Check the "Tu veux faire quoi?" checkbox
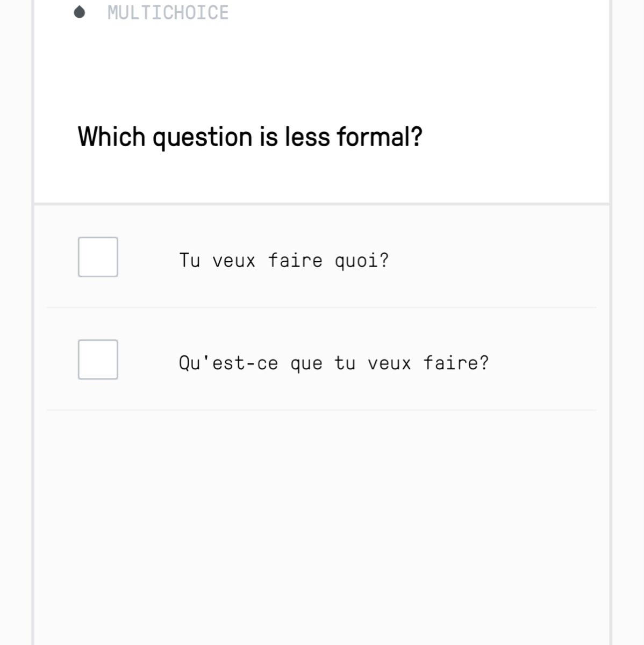The width and height of the screenshot is (644, 645). (x=98, y=257)
